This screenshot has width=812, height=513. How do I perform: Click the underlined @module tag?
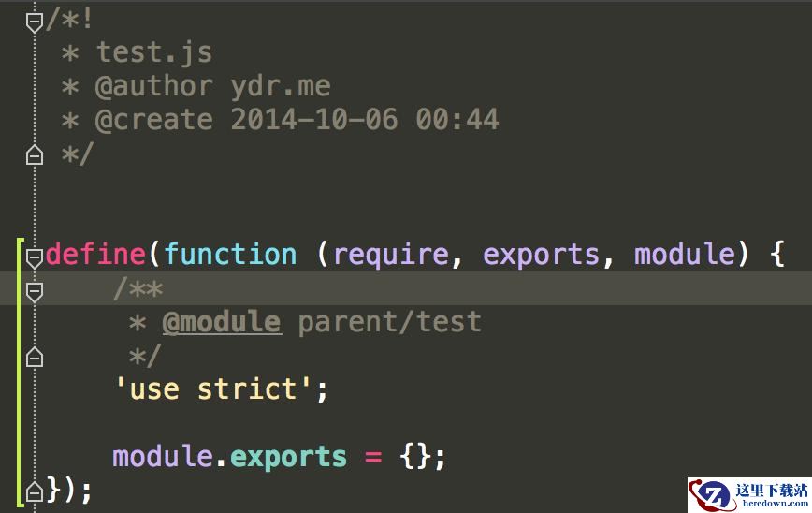(222, 322)
